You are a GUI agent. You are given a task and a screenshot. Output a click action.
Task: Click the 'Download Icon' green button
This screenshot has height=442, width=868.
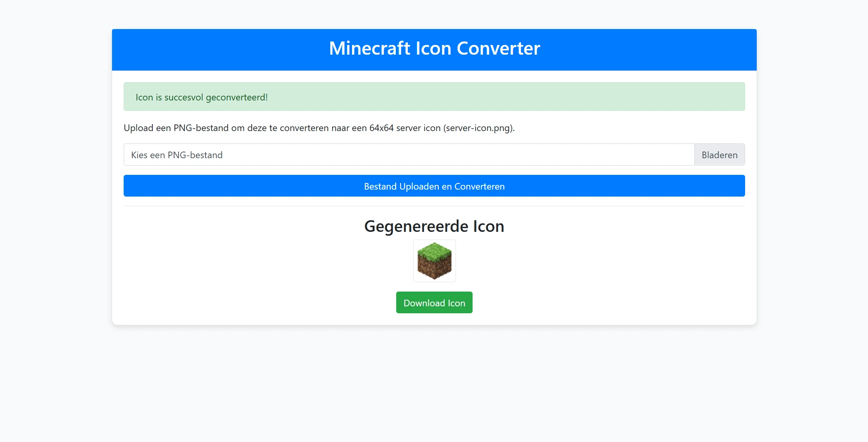pyautogui.click(x=434, y=303)
